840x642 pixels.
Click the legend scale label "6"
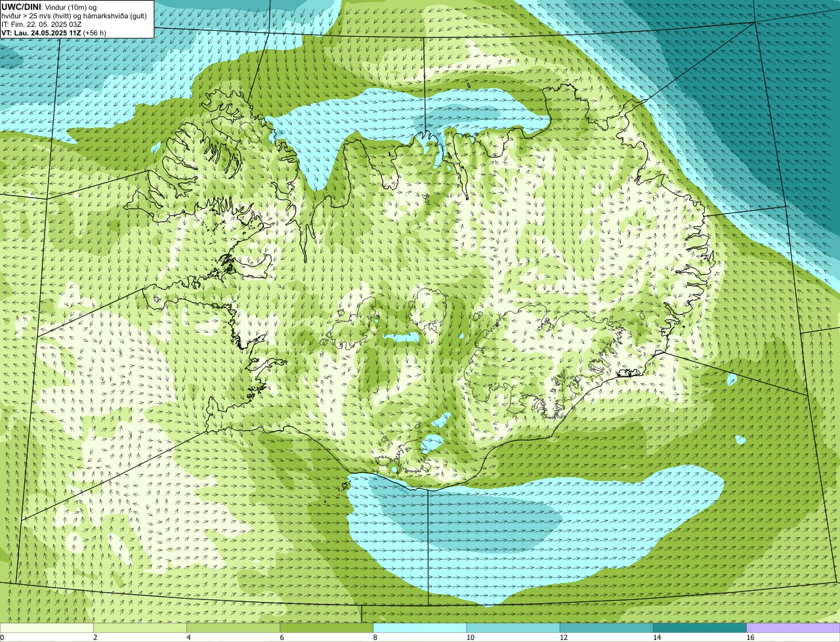[282, 637]
